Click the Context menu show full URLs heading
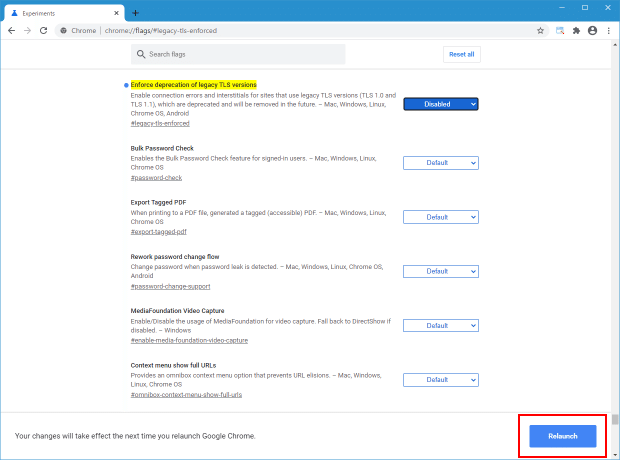This screenshot has width=620, height=460. click(173, 365)
